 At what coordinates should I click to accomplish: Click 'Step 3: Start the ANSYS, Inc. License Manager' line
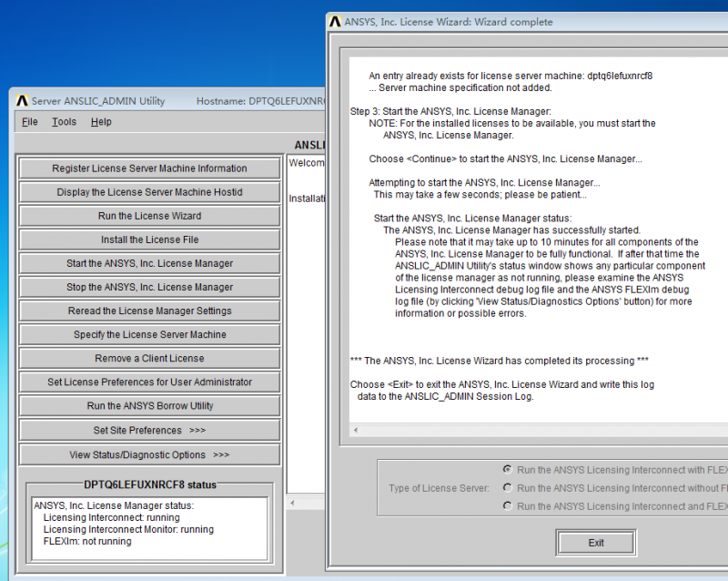click(x=450, y=111)
